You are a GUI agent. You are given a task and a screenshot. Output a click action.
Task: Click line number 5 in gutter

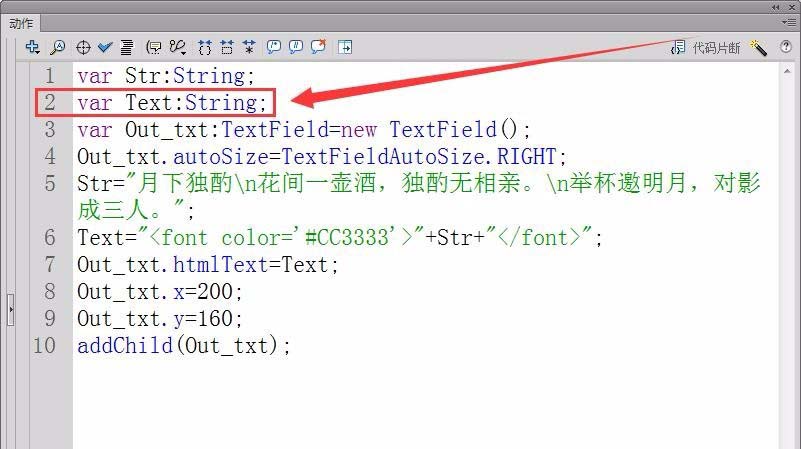click(x=50, y=183)
